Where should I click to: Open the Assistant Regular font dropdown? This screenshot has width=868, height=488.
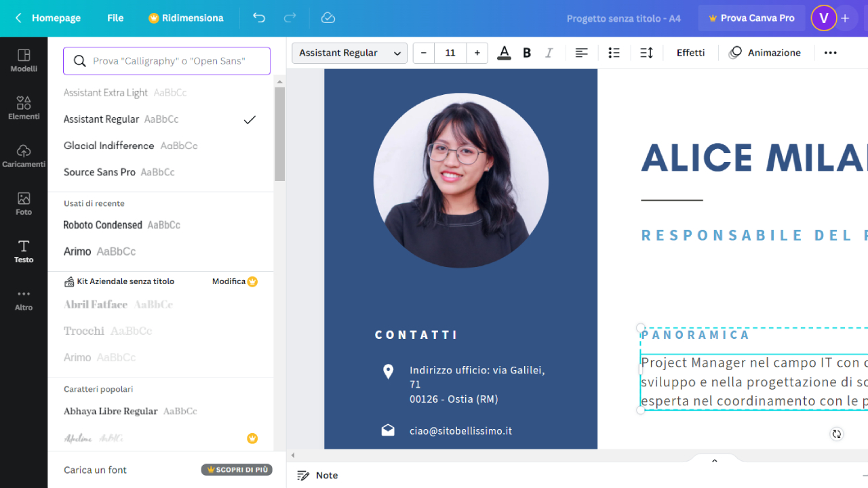tap(349, 53)
